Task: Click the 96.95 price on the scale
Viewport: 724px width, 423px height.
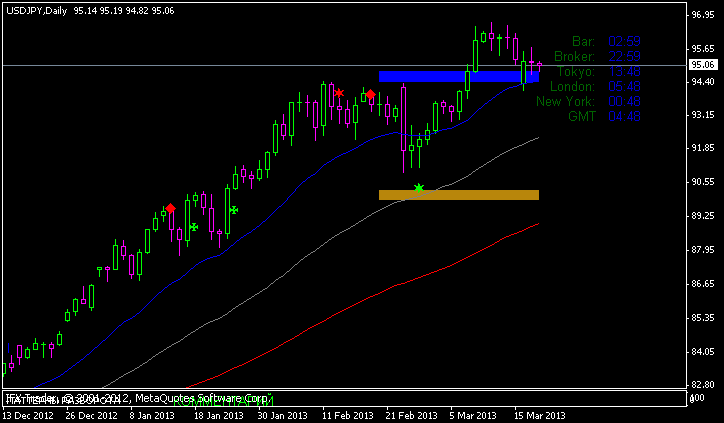Action: pyautogui.click(x=702, y=16)
